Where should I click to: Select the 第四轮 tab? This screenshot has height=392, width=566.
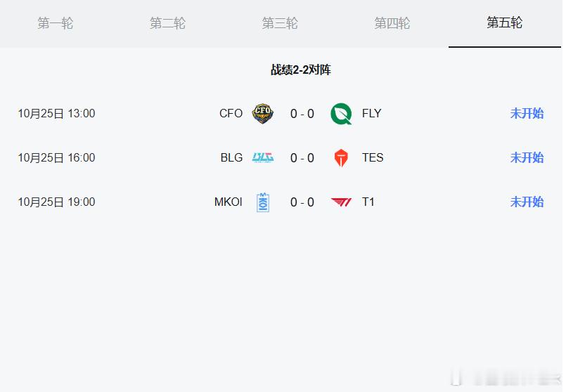pyautogui.click(x=392, y=23)
